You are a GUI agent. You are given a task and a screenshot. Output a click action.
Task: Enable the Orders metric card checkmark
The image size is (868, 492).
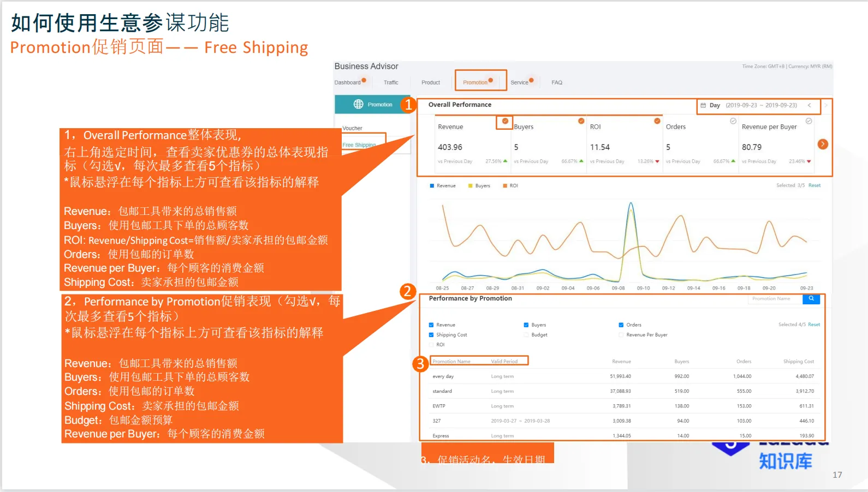(x=733, y=121)
